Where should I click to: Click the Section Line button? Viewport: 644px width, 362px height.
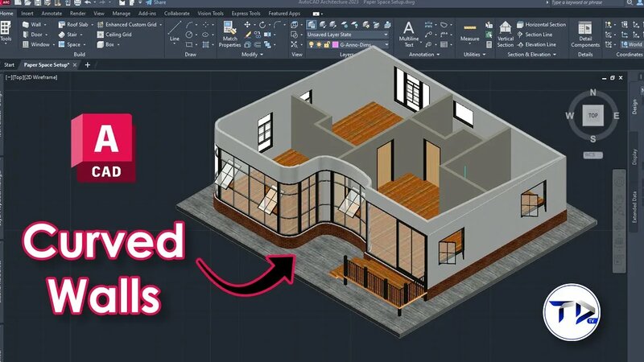[x=535, y=35]
